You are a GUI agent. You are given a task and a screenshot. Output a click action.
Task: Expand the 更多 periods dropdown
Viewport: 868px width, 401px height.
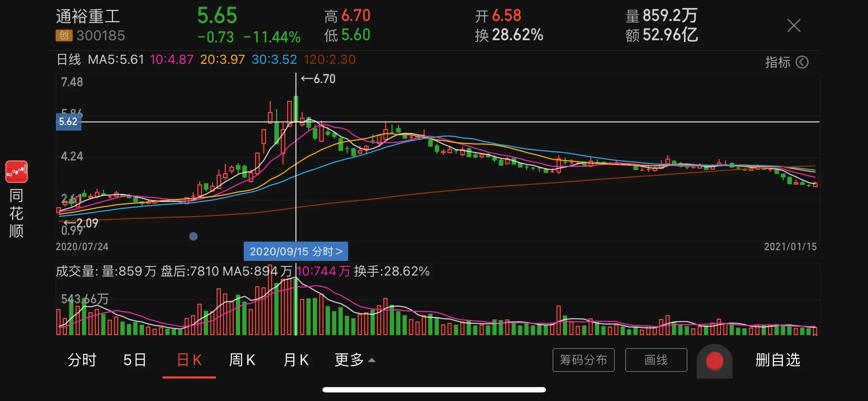click(x=355, y=360)
